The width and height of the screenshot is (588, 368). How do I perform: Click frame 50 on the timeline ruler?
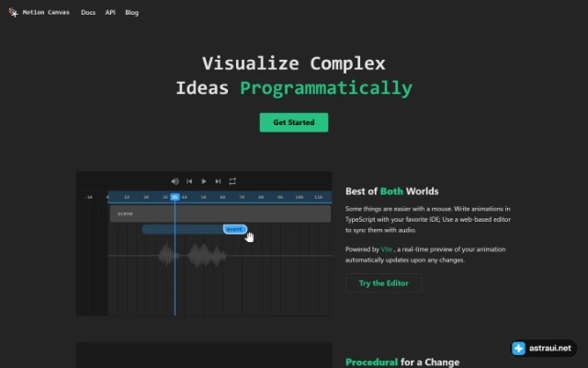pyautogui.click(x=203, y=197)
